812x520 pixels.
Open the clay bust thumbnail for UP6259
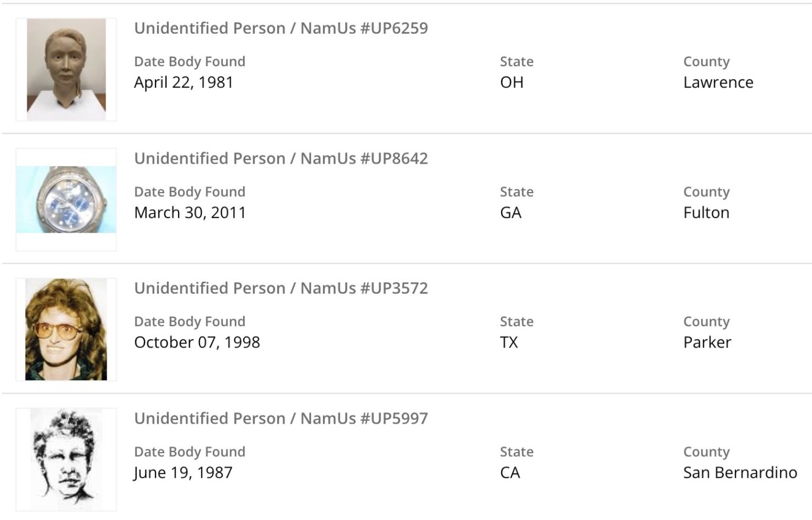(x=66, y=70)
